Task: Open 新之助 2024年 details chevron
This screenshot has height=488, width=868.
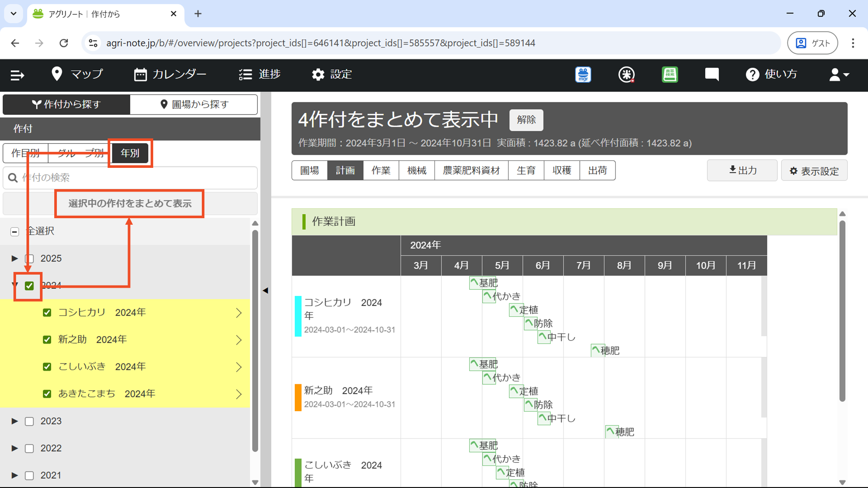Action: (239, 340)
